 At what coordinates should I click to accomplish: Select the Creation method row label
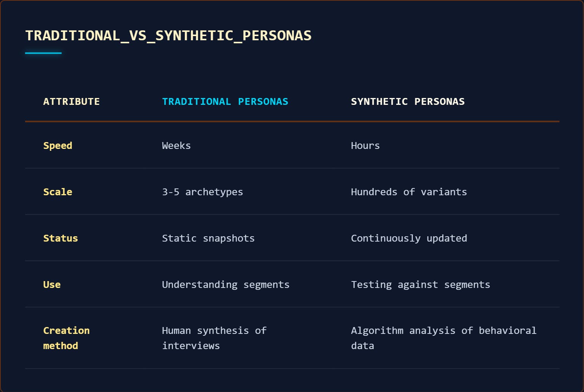(x=67, y=338)
